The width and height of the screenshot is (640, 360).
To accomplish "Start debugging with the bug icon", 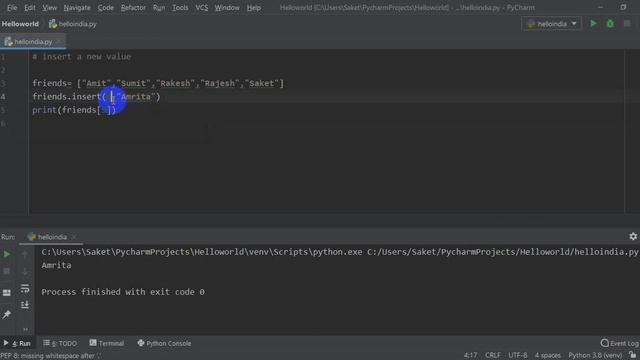I will click(610, 24).
